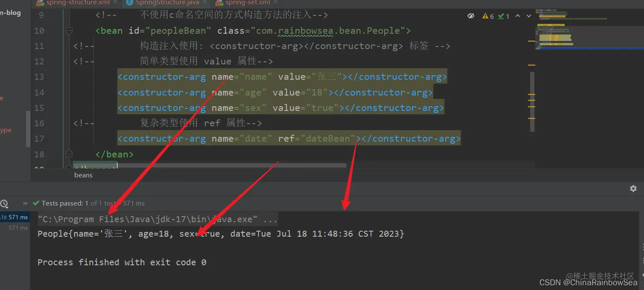Jump to next highlighted problem arrow

[529, 16]
